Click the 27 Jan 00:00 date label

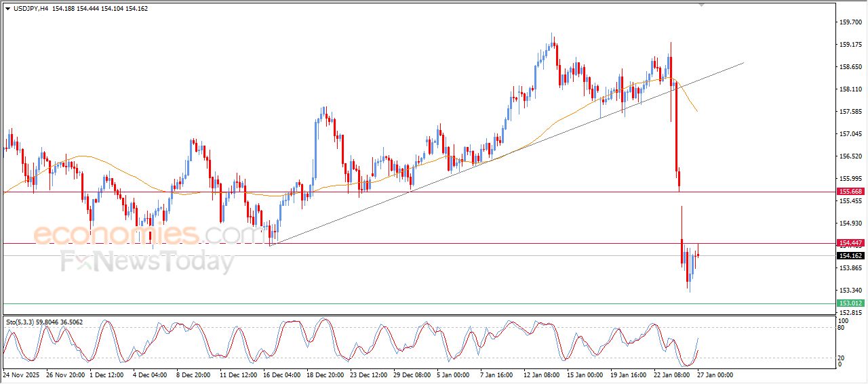click(x=715, y=375)
